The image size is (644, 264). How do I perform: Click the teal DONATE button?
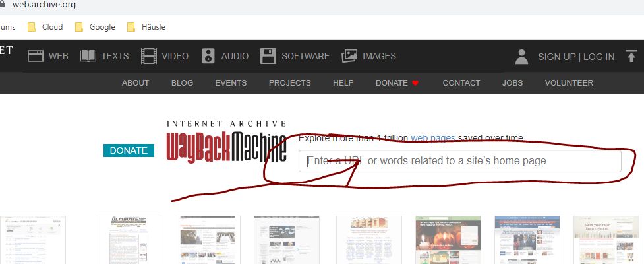[129, 150]
